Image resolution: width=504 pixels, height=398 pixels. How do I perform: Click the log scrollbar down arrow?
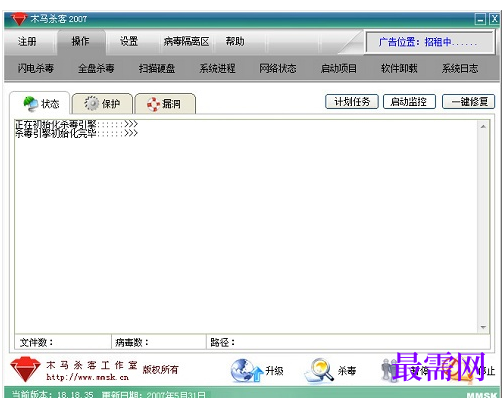click(483, 327)
